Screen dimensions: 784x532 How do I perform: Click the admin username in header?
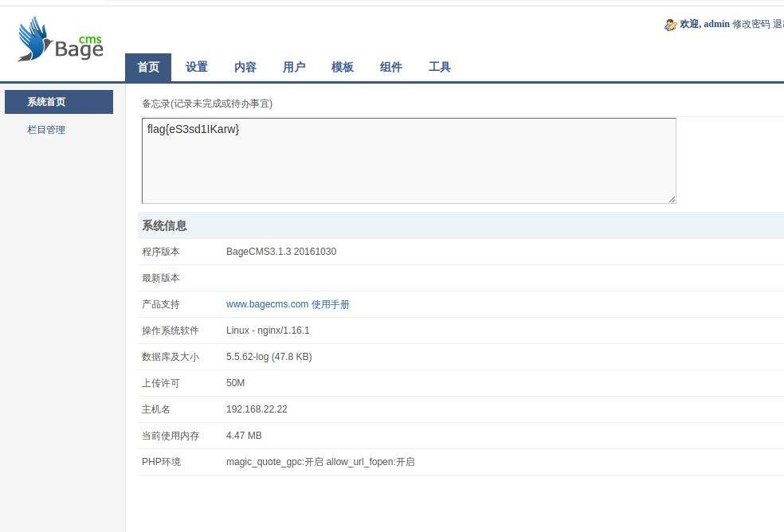point(716,24)
